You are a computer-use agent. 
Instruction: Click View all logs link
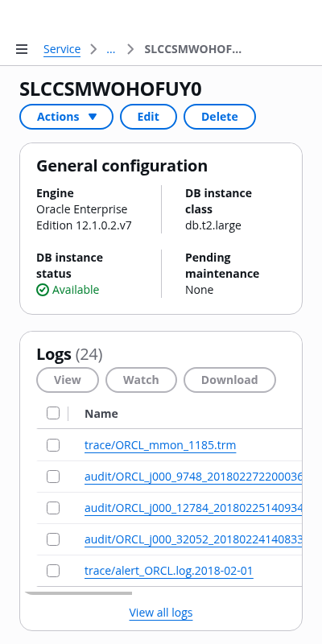(x=161, y=613)
